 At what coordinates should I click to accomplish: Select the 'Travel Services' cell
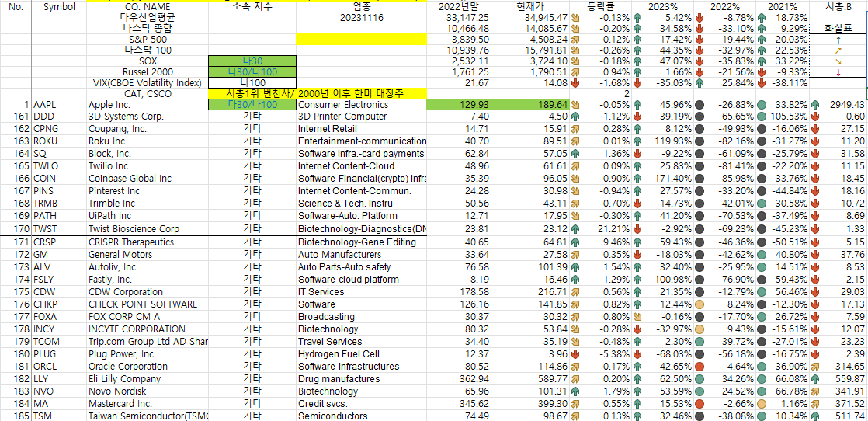tap(362, 341)
